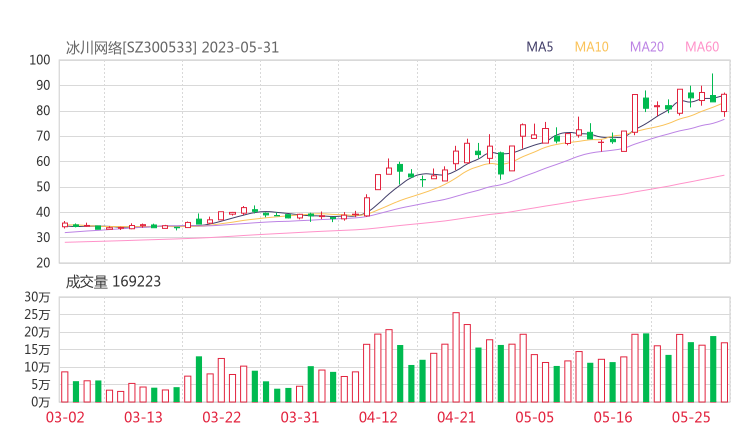The image size is (740, 440).
Task: Click the 03-31 date axis label
Action: 300,417
